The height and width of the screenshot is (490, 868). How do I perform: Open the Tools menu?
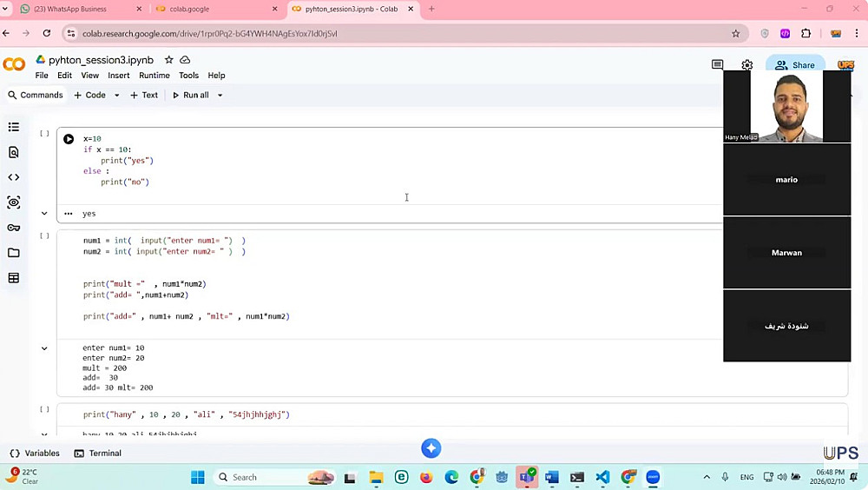click(x=188, y=76)
